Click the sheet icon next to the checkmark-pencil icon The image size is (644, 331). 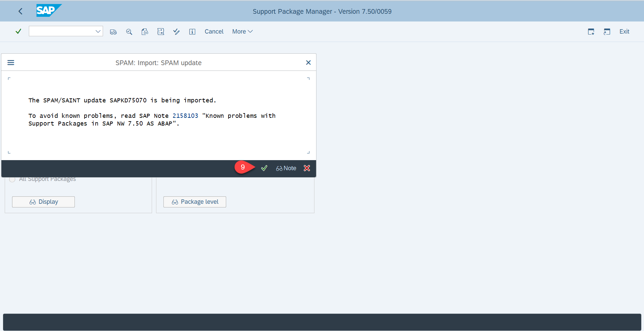coord(161,32)
